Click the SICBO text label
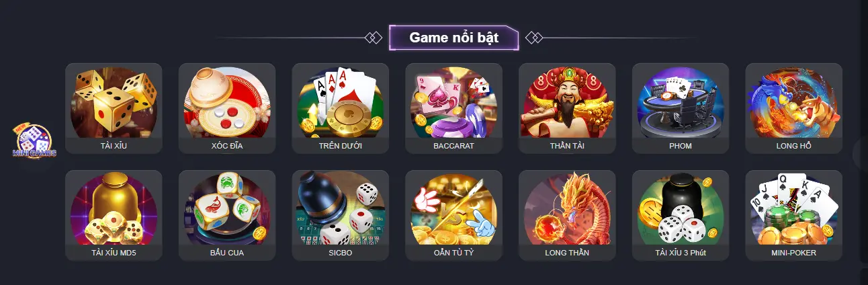The image size is (868, 285). coord(341,253)
